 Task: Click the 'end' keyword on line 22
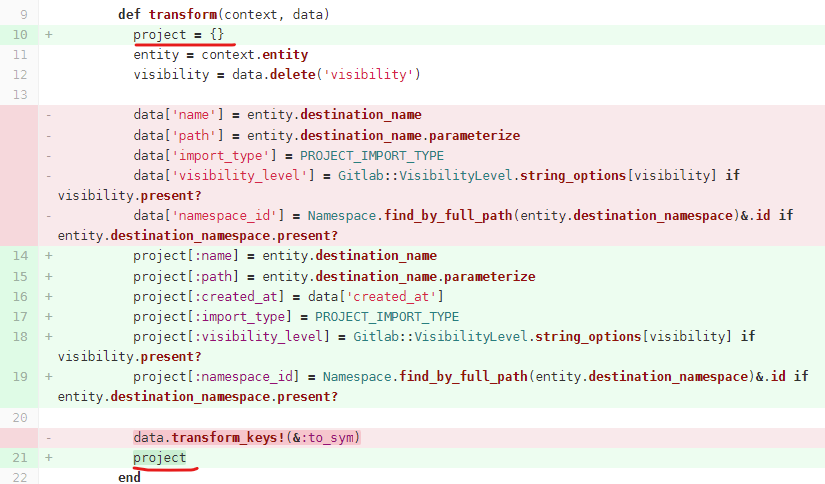pyautogui.click(x=129, y=477)
